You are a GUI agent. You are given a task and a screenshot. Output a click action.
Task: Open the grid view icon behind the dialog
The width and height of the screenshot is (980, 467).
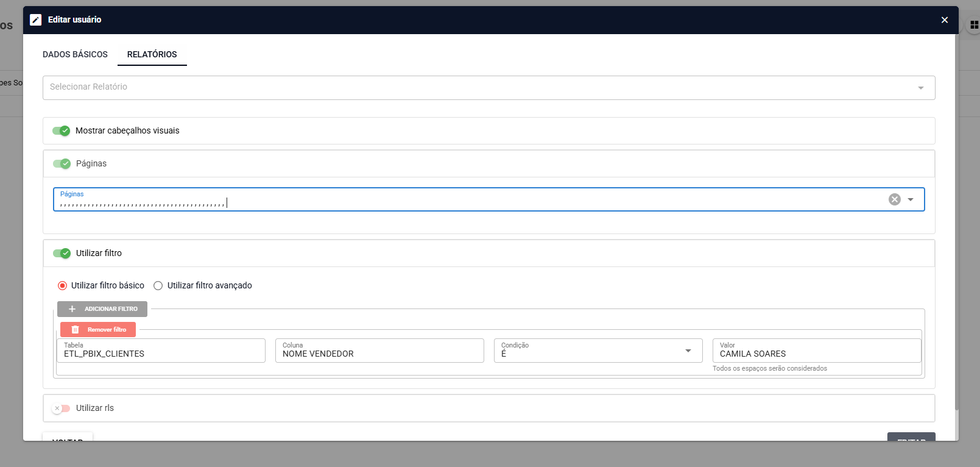click(x=974, y=25)
